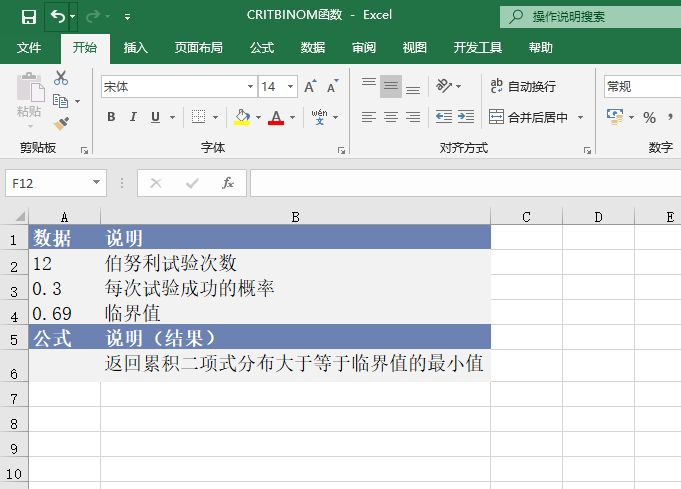Image resolution: width=681 pixels, height=489 pixels.
Task: Select the Format Painter brush
Action: click(x=61, y=124)
